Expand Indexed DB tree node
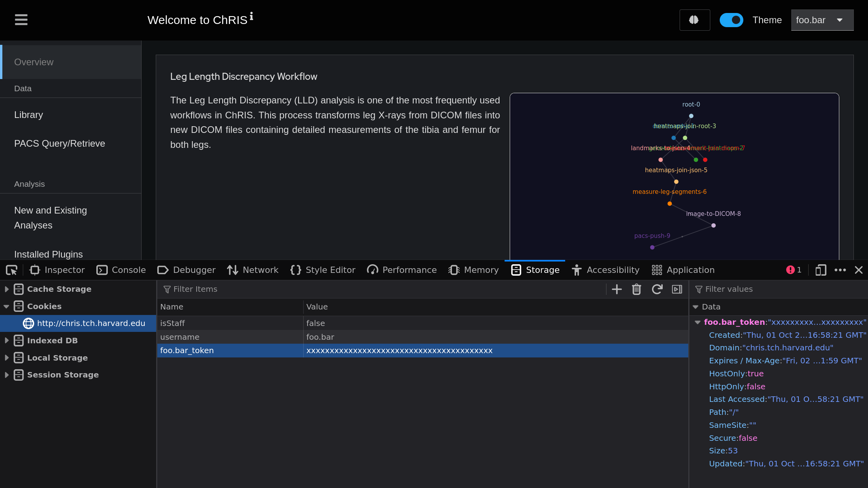This screenshot has height=488, width=868. click(7, 341)
